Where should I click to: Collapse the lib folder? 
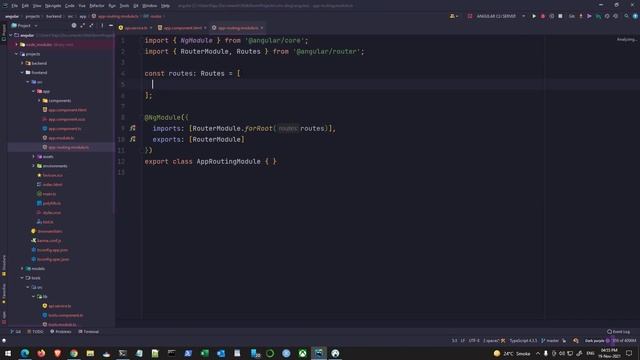(33, 297)
